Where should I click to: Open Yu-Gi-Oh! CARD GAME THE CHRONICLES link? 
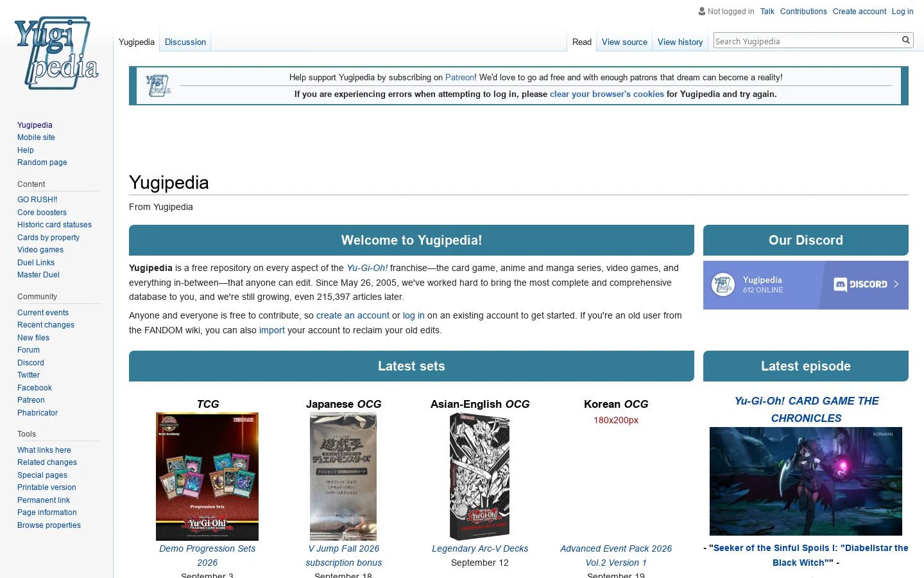tap(806, 409)
